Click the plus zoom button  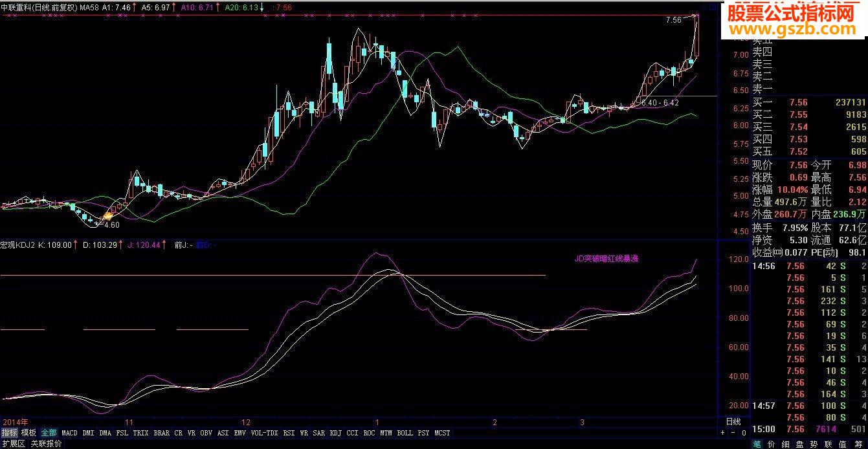[x=723, y=433]
